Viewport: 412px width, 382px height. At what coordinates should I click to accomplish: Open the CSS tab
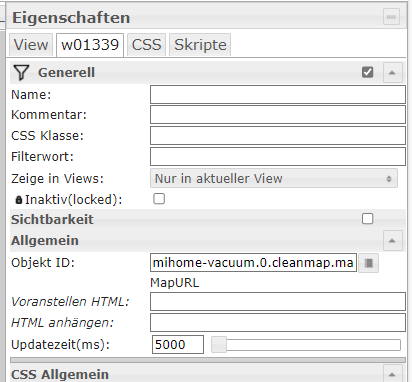point(146,45)
